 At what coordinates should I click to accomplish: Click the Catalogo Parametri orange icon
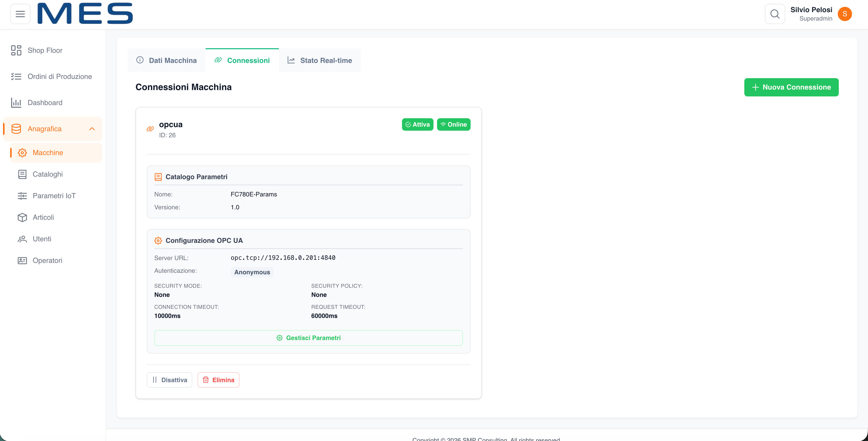[x=158, y=177]
